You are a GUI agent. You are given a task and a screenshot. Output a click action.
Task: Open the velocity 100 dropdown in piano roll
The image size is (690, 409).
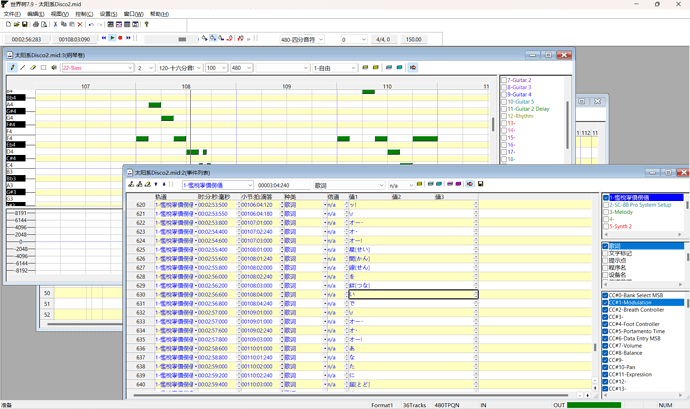224,68
